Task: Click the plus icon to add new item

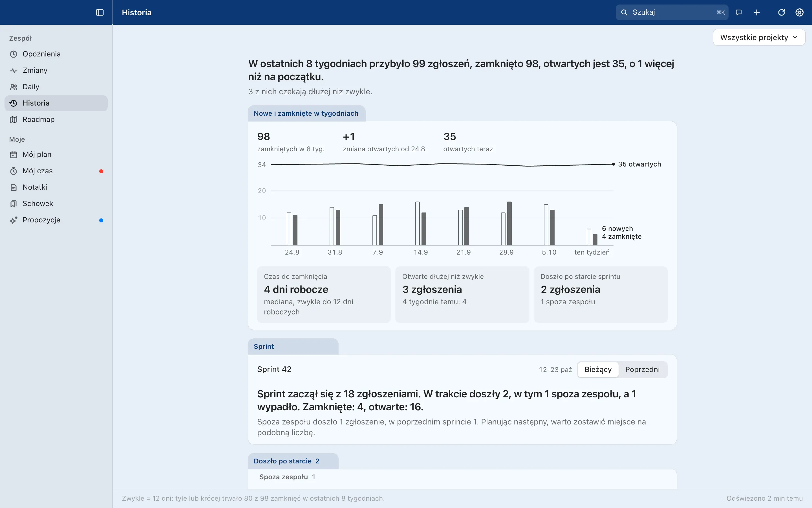Action: click(757, 12)
